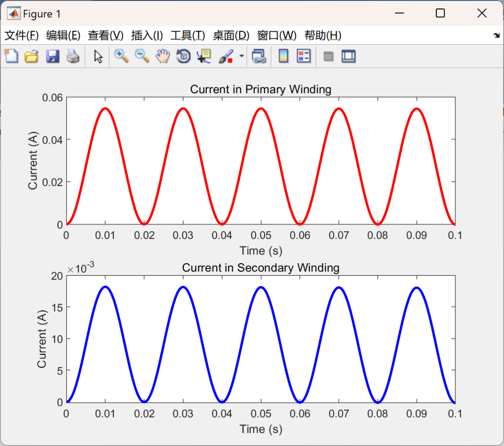The image size is (504, 446).
Task: Click the Hide Plot Tools icon
Action: point(328,57)
